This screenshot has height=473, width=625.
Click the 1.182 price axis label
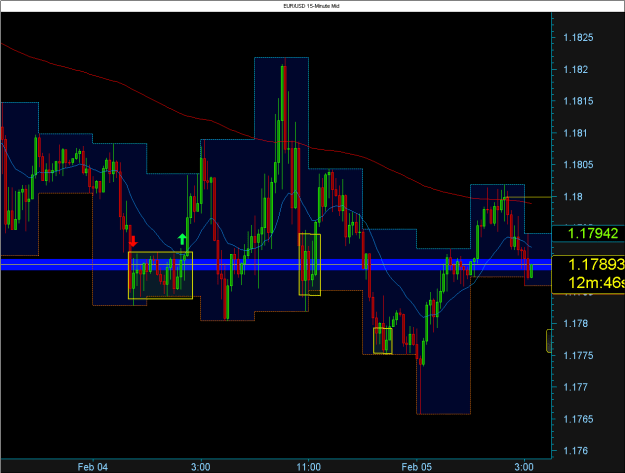[575, 69]
